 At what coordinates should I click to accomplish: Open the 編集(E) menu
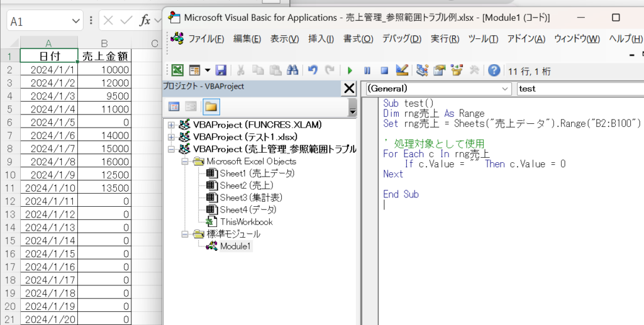247,39
